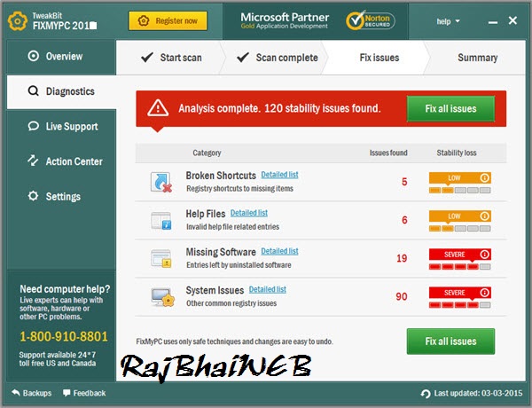
Task: Click the TweakBit gear logo icon
Action: pyautogui.click(x=18, y=21)
